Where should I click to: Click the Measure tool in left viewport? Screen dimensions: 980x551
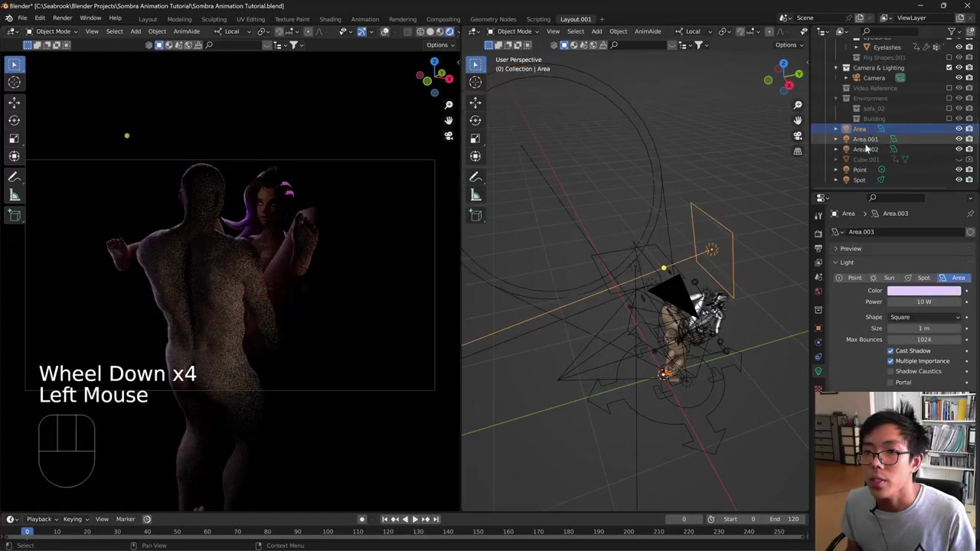click(x=14, y=195)
